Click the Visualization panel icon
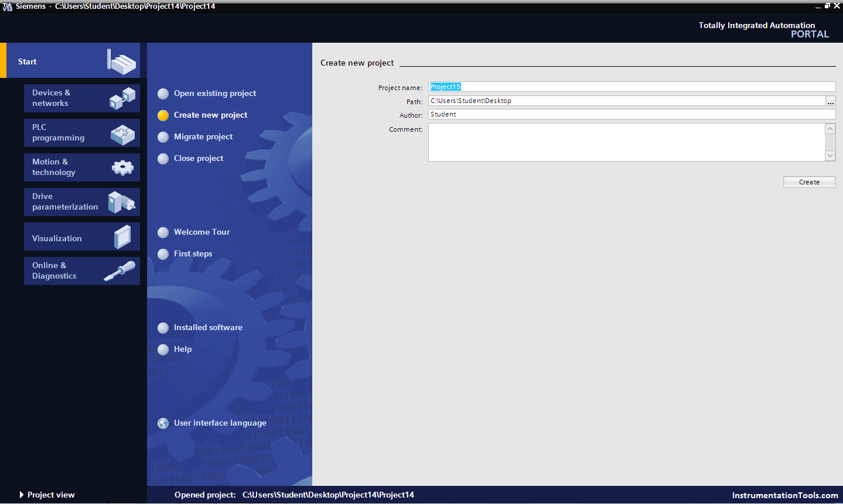Viewport: 843px width, 504px height. (x=122, y=237)
